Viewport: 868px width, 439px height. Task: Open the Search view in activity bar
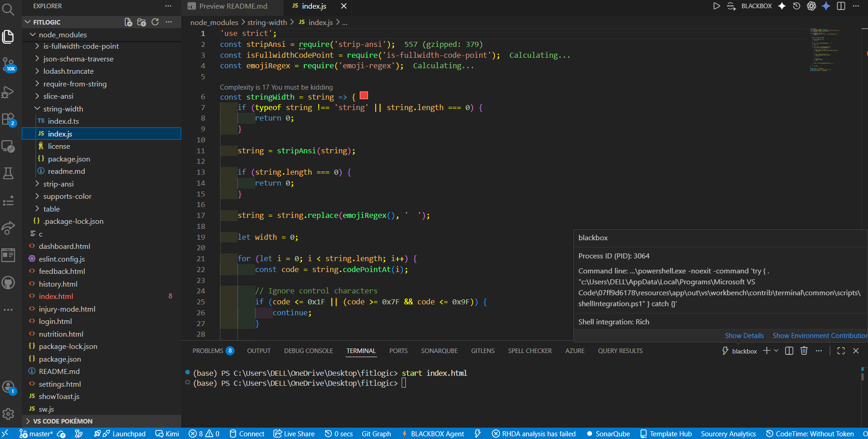8,9
